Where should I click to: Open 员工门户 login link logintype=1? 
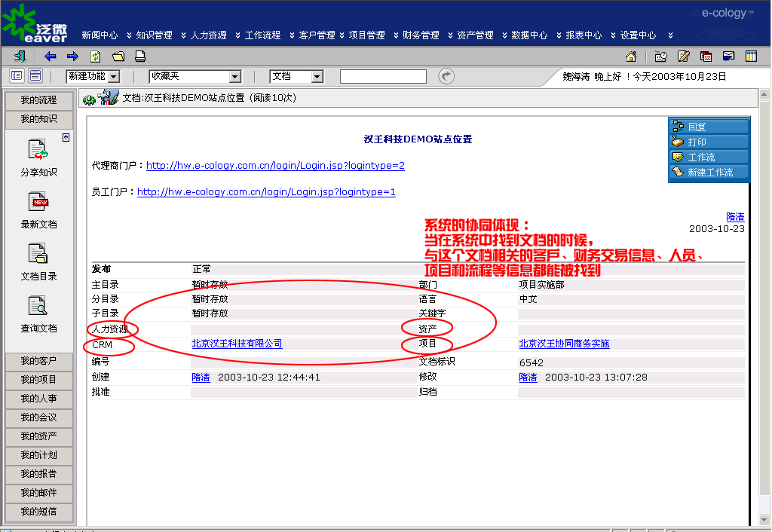click(x=266, y=192)
